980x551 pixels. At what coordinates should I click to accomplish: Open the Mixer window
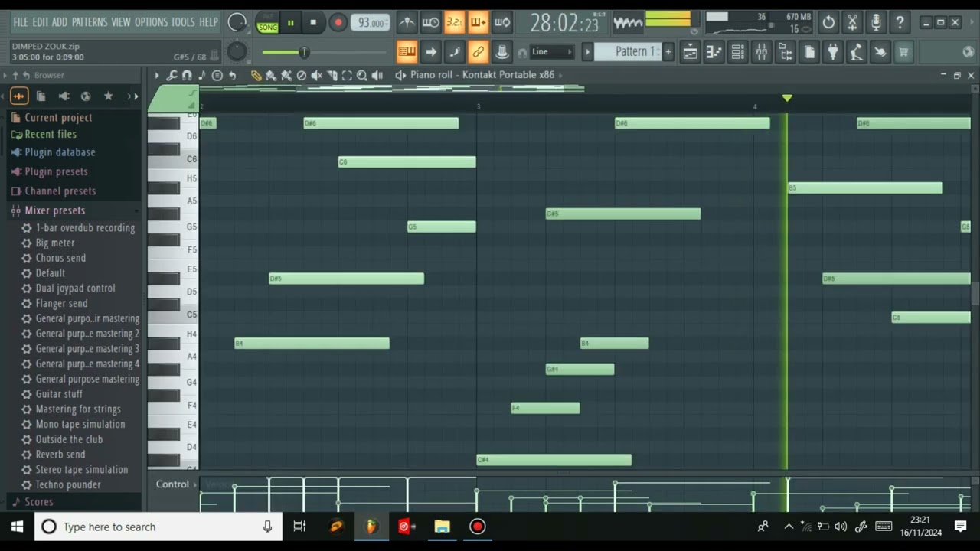pyautogui.click(x=762, y=52)
